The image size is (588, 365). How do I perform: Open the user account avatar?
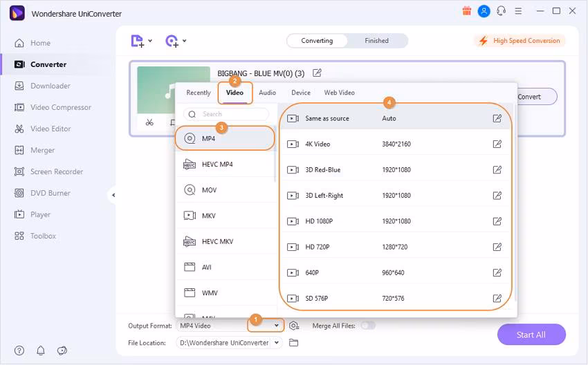point(484,11)
